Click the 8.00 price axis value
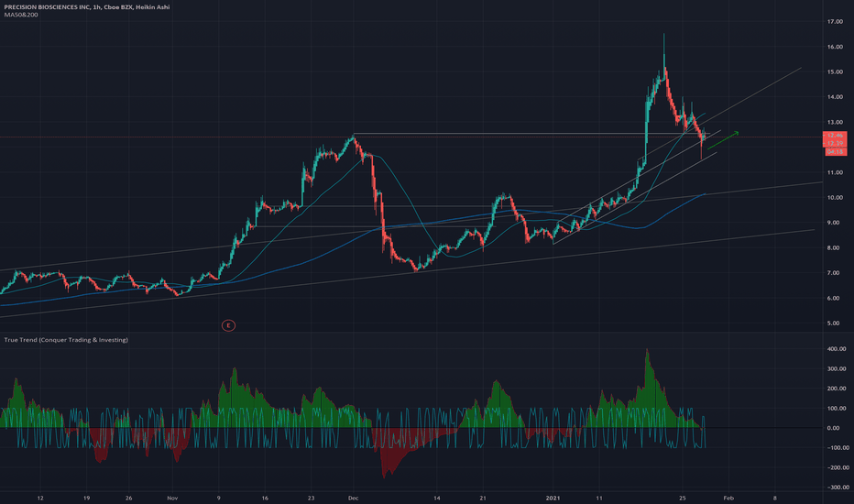The image size is (854, 504). (x=833, y=248)
